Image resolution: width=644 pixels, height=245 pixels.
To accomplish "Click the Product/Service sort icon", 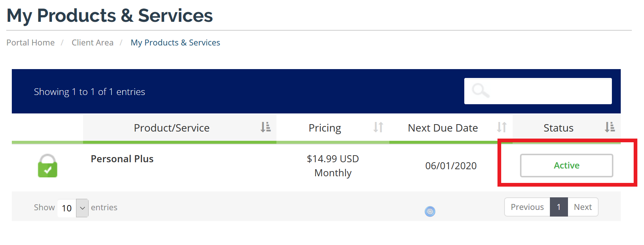I will tap(266, 127).
